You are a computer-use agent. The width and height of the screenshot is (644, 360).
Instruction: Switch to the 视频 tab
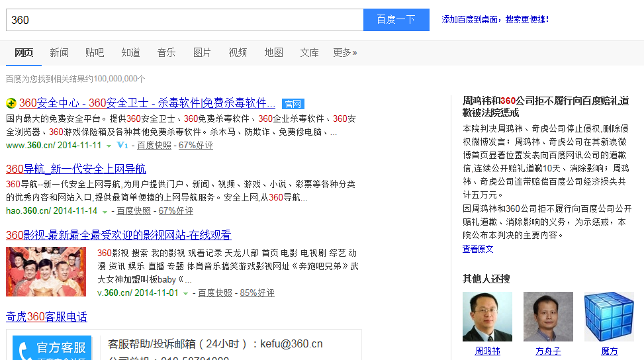(238, 52)
